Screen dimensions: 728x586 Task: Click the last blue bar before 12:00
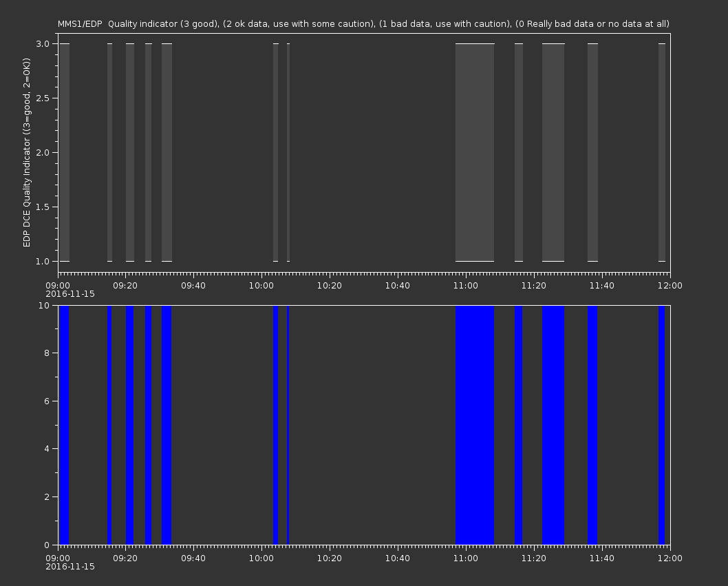pos(662,425)
